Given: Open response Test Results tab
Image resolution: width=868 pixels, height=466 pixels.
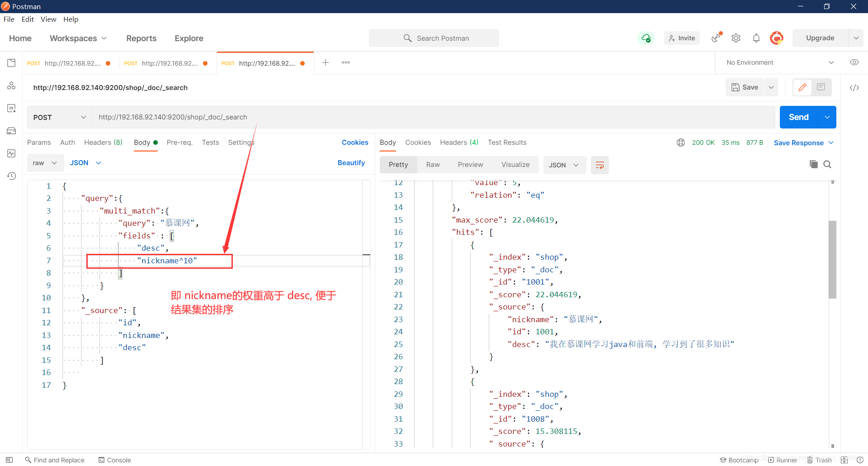Looking at the screenshot, I should (x=507, y=143).
